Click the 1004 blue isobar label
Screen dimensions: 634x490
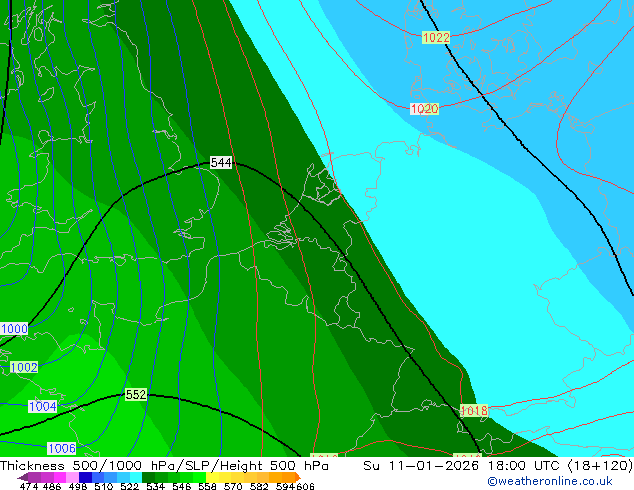(42, 406)
